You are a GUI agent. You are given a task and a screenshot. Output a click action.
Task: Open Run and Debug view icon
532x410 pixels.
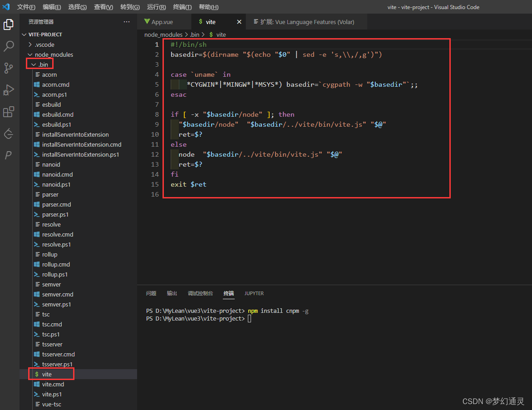9,90
